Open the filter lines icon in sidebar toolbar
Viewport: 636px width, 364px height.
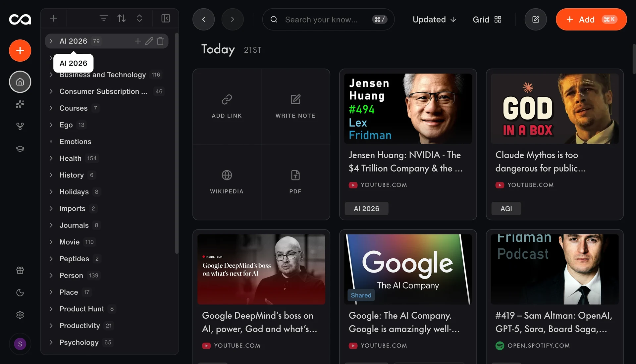point(104,19)
